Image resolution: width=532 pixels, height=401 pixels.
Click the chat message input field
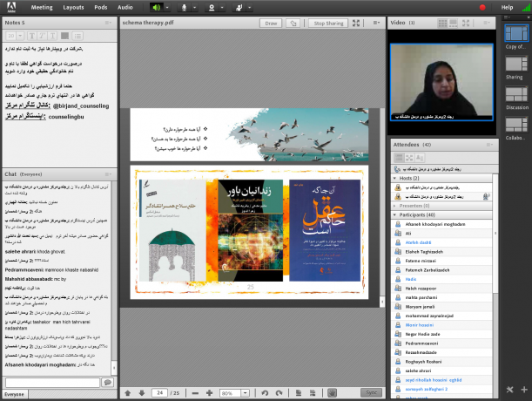point(52,383)
